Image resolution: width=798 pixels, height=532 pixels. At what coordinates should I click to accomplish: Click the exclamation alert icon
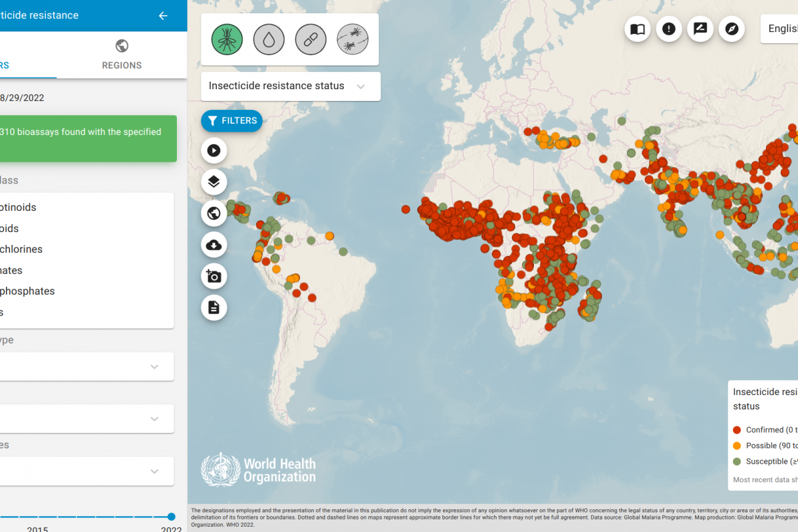[669, 29]
